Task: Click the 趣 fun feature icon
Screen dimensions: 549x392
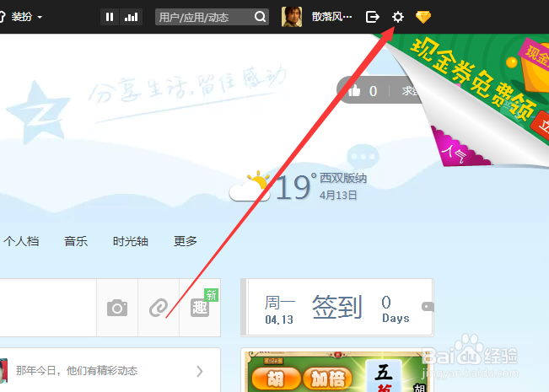Action: 200,308
